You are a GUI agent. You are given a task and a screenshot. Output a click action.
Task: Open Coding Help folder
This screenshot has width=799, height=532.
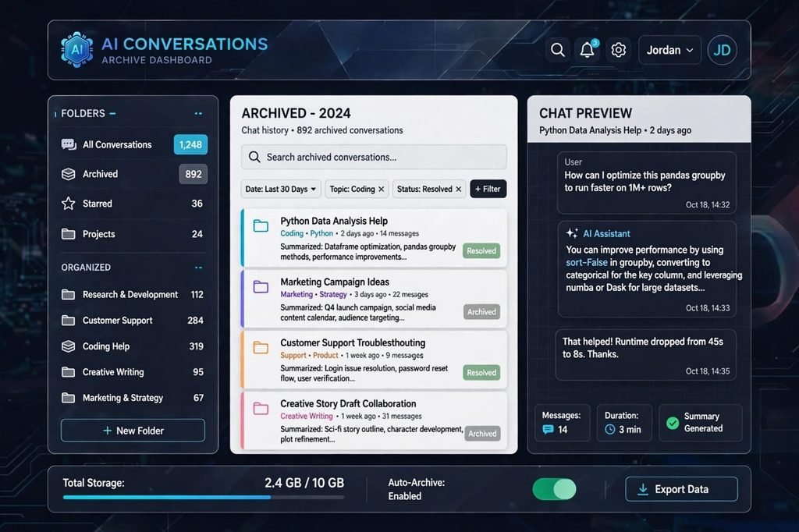pyautogui.click(x=133, y=346)
